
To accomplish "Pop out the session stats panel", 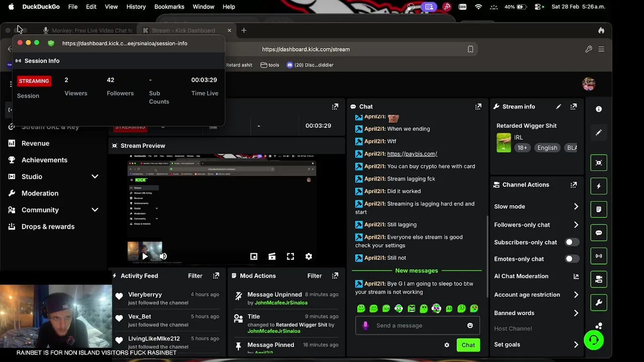I will (335, 107).
